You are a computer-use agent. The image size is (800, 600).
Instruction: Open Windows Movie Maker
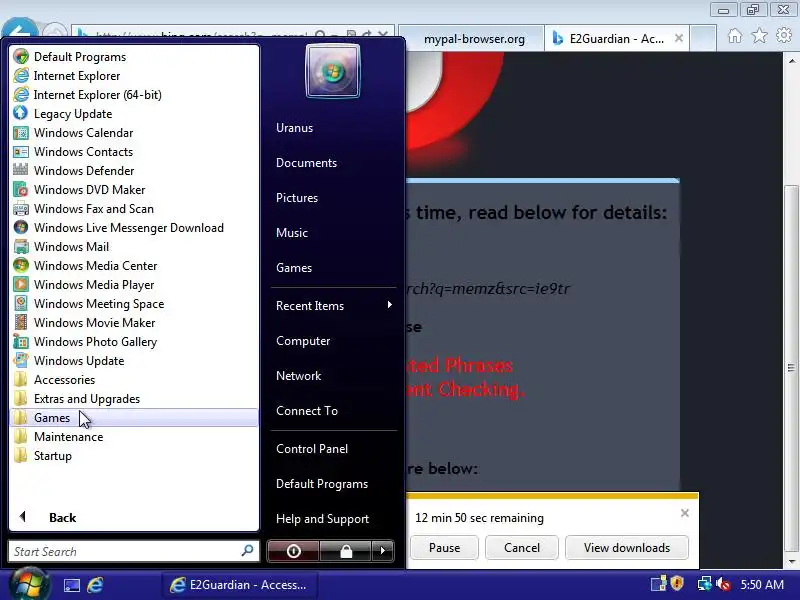(134, 322)
